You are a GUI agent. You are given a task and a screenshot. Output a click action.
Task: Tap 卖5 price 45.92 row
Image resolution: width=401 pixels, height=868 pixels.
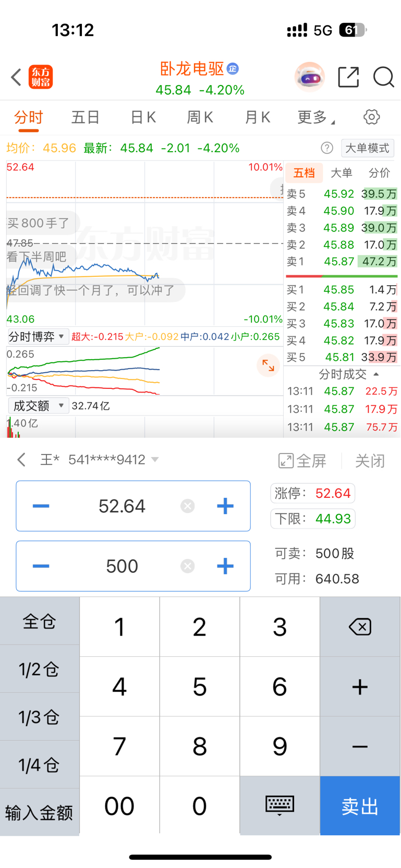(x=342, y=194)
